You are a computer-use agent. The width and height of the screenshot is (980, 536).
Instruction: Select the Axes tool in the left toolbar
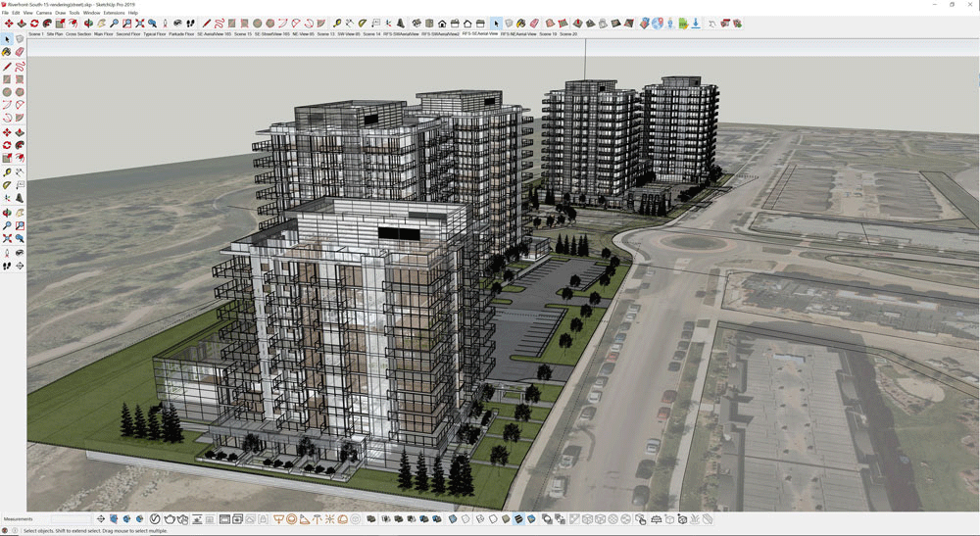7,197
